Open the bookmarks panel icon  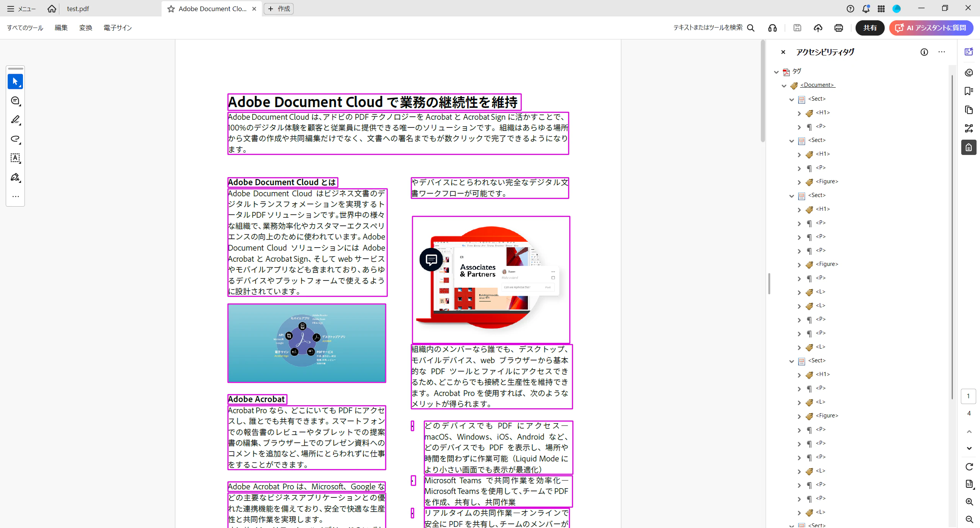tap(969, 91)
